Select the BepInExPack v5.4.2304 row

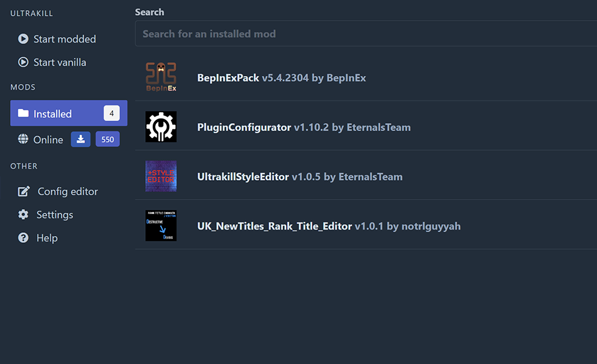click(366, 78)
